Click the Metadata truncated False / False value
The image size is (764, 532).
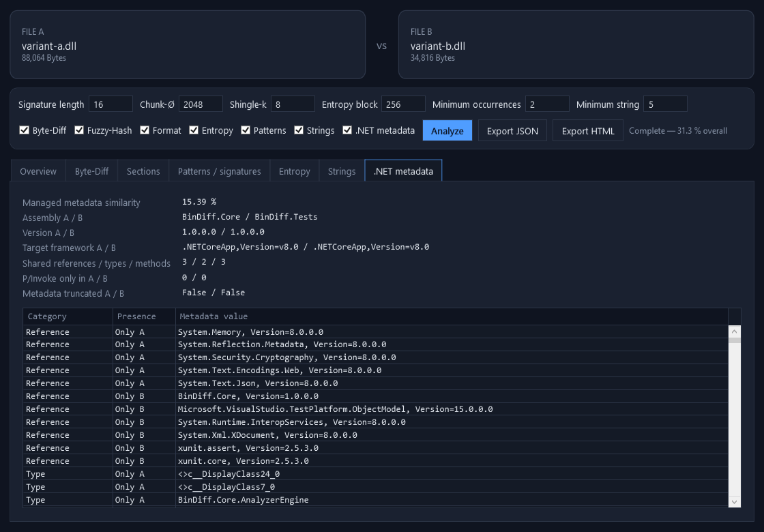(214, 293)
